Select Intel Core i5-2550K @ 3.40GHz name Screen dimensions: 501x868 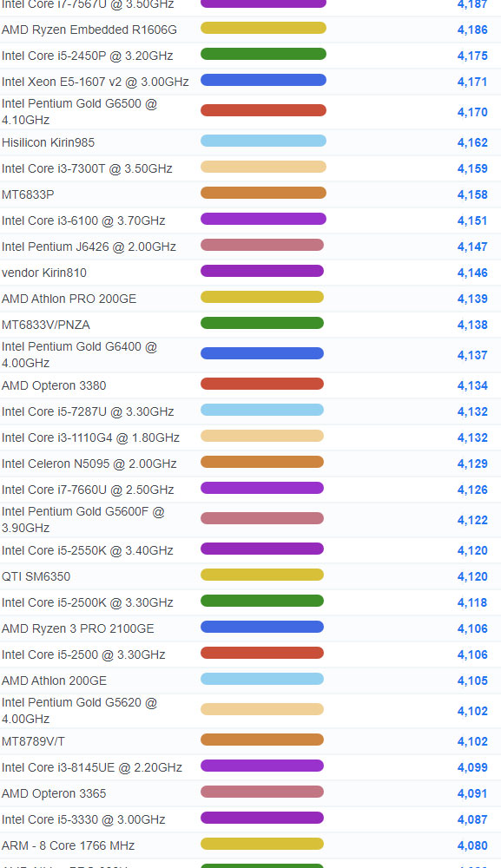pos(88,551)
